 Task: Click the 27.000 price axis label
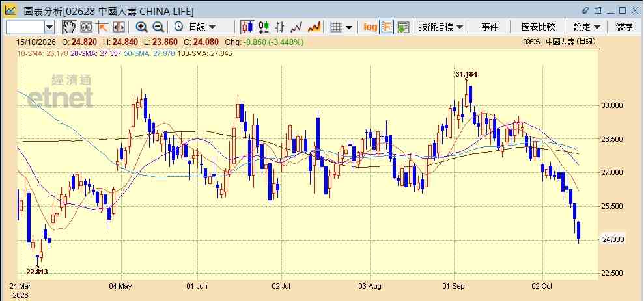pyautogui.click(x=612, y=173)
